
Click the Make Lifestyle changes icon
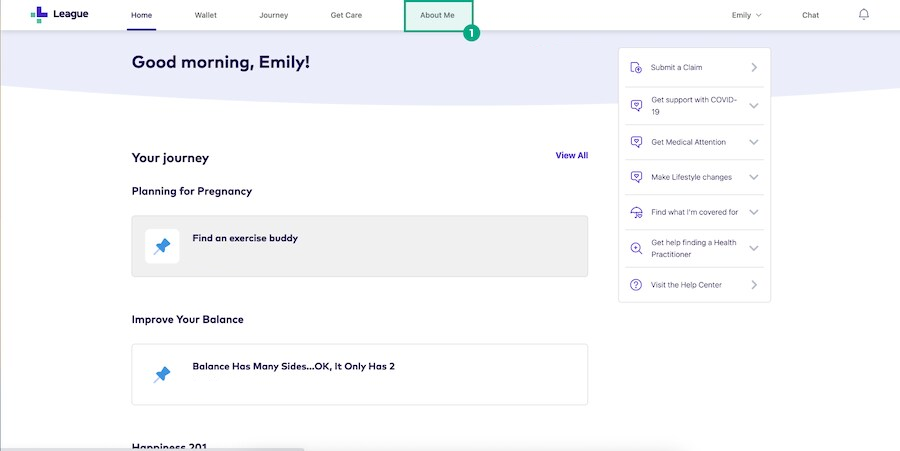(636, 177)
